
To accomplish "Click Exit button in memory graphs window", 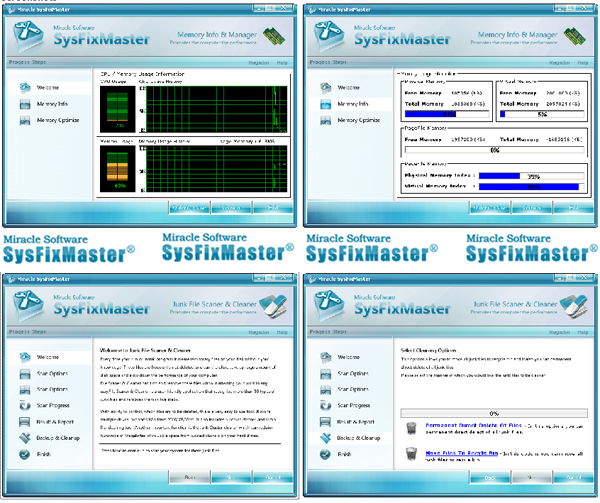I will [272, 208].
